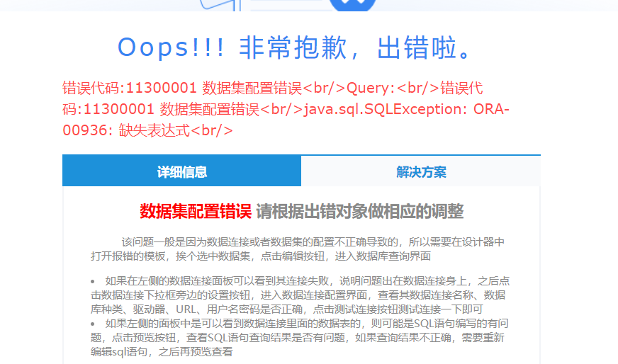Click the line starting '库种类、驱动器、URL'
This screenshot has width=618, height=364.
click(x=286, y=309)
